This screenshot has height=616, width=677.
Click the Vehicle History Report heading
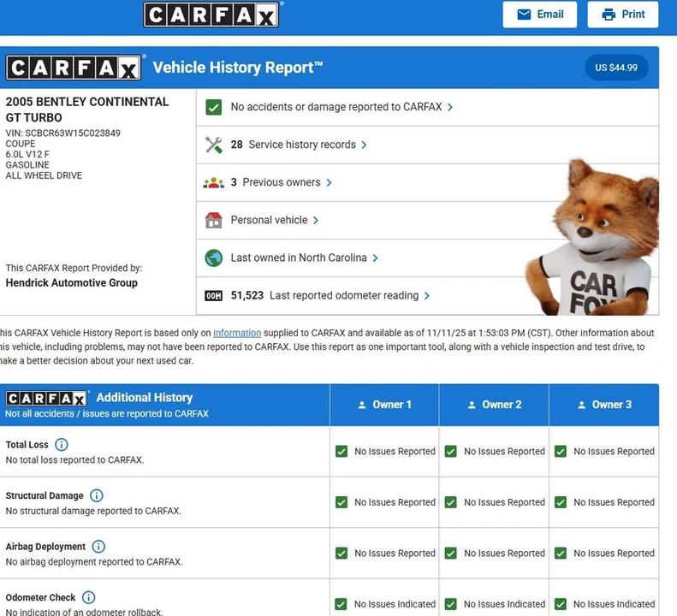[238, 68]
